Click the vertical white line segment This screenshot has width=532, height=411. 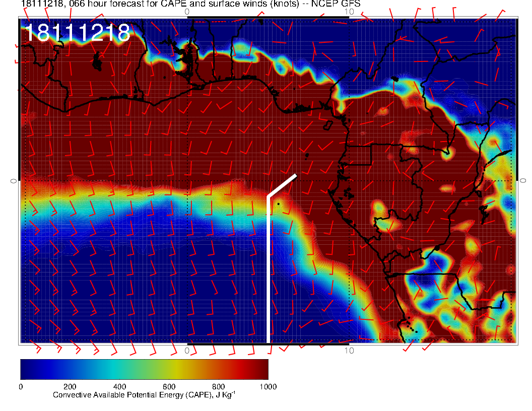click(268, 272)
